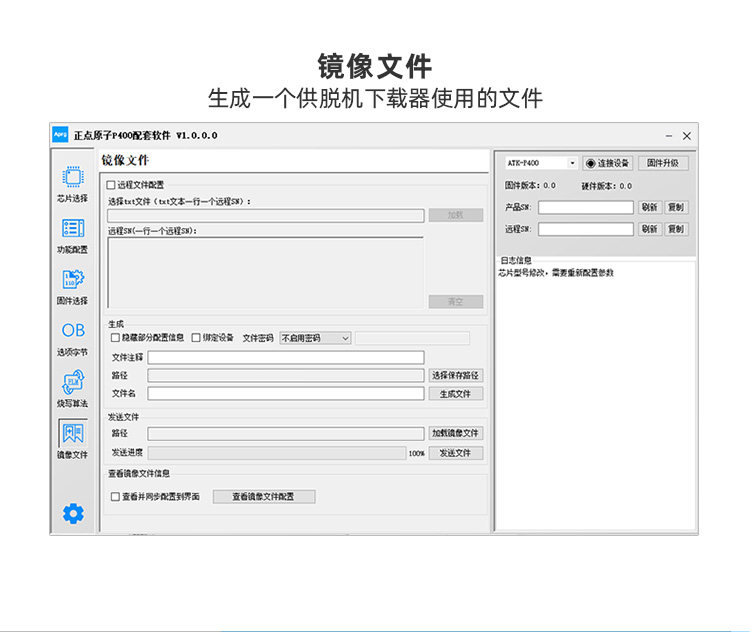Screen dimensions: 750x632
Task: Click the 生成 section 路径 field
Action: pyautogui.click(x=286, y=376)
